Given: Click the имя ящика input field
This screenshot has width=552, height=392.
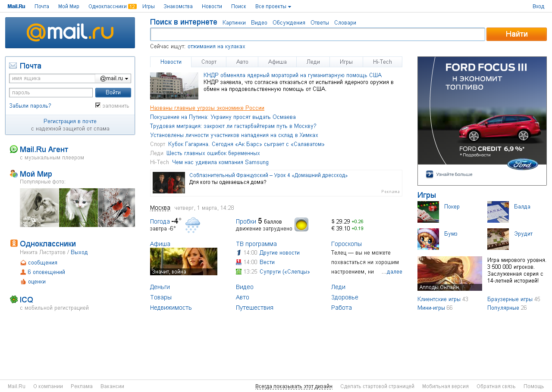Looking at the screenshot, I should 52,78.
